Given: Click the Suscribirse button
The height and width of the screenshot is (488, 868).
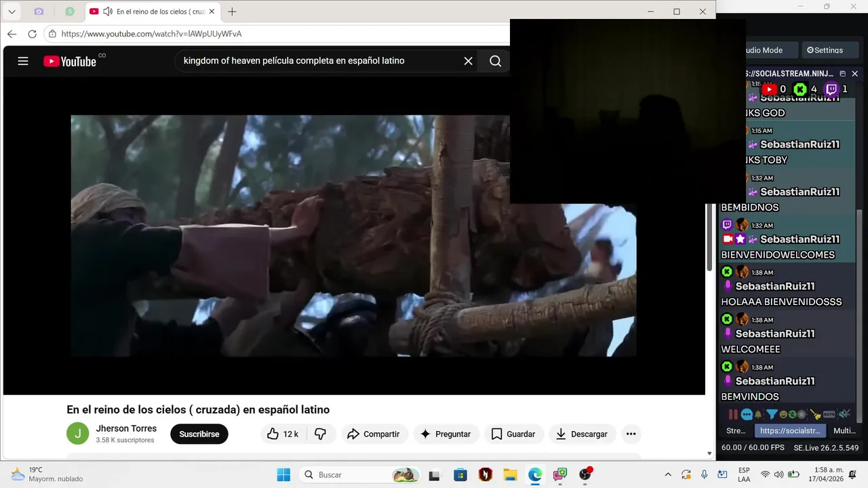Looking at the screenshot, I should (199, 434).
